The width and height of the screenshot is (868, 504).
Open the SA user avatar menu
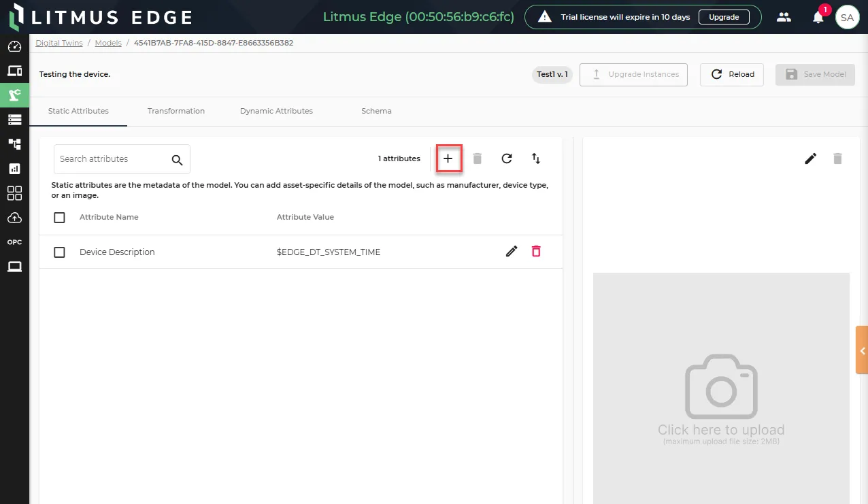point(847,18)
